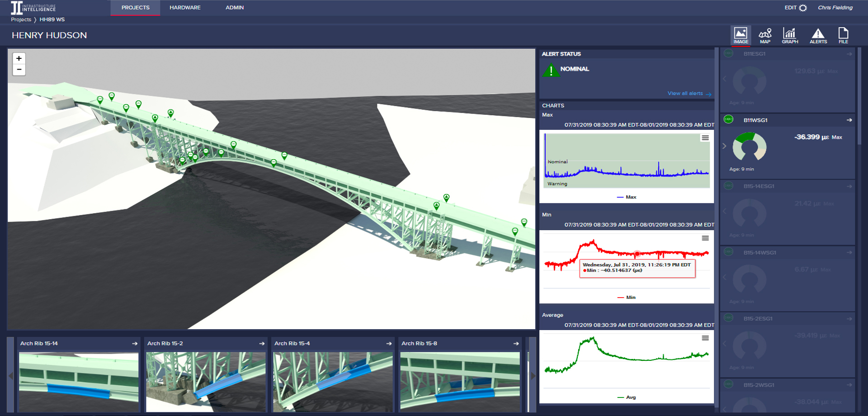Open the Alerts view
The height and width of the screenshot is (416, 868).
(x=818, y=35)
